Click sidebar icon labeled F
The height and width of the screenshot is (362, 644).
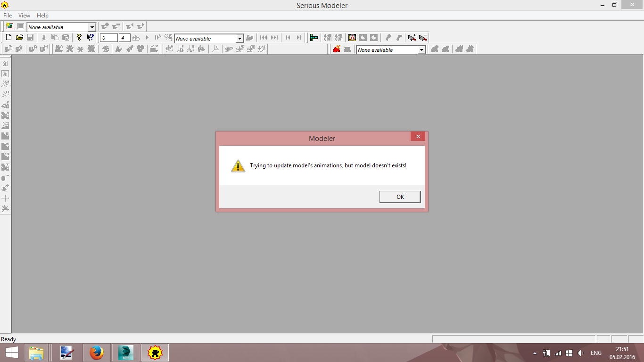tap(5, 105)
